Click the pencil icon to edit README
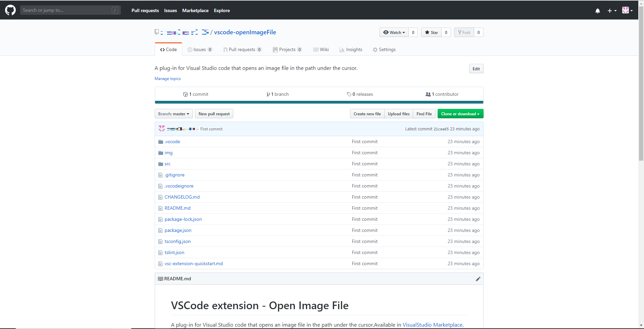Screen dimensions: 644x329 (x=478, y=279)
